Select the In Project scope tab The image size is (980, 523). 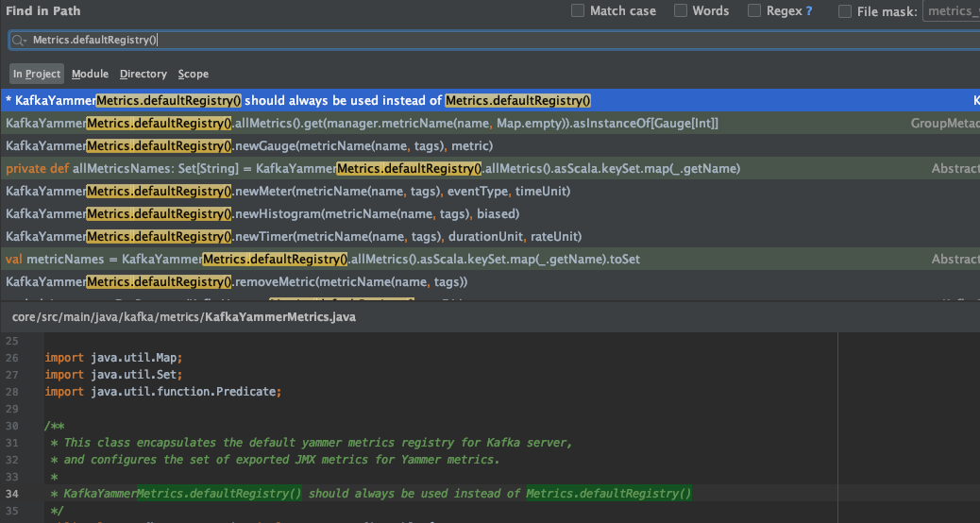37,74
